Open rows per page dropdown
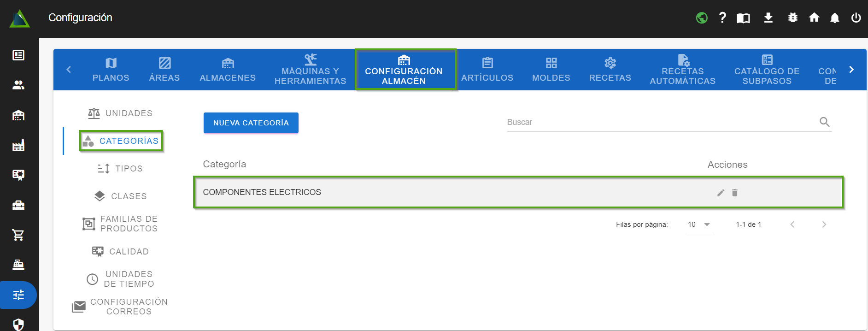 (x=700, y=225)
